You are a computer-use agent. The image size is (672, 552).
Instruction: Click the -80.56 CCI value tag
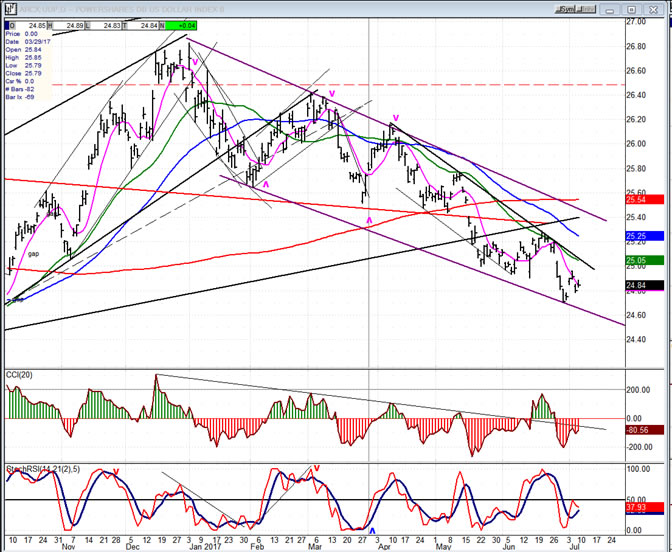pyautogui.click(x=645, y=430)
